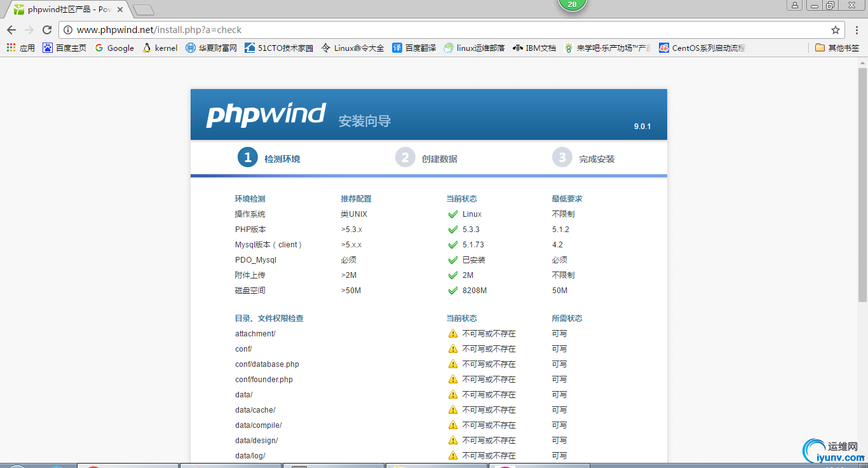Screen dimensions: 868x468
Task: Click the green check next to 5.3.3
Action: click(x=453, y=230)
